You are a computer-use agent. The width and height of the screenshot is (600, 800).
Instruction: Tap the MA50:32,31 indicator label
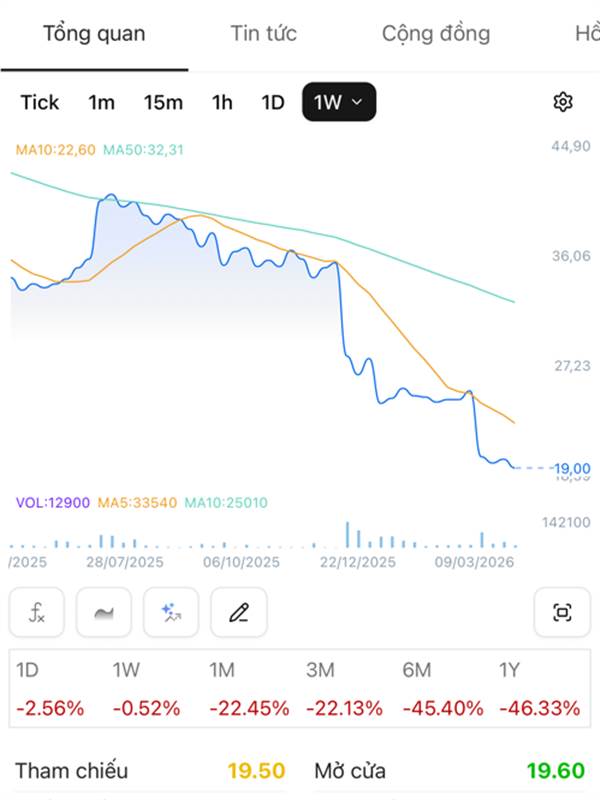click(x=144, y=150)
